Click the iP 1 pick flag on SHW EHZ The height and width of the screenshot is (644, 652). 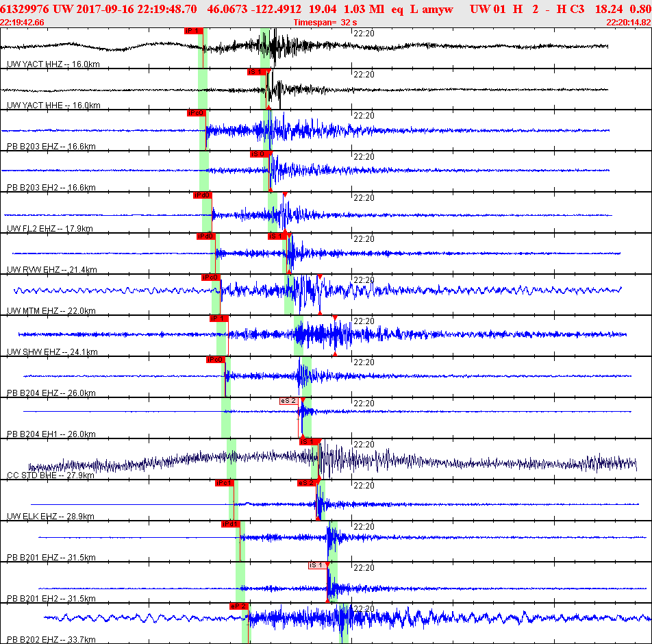point(218,319)
